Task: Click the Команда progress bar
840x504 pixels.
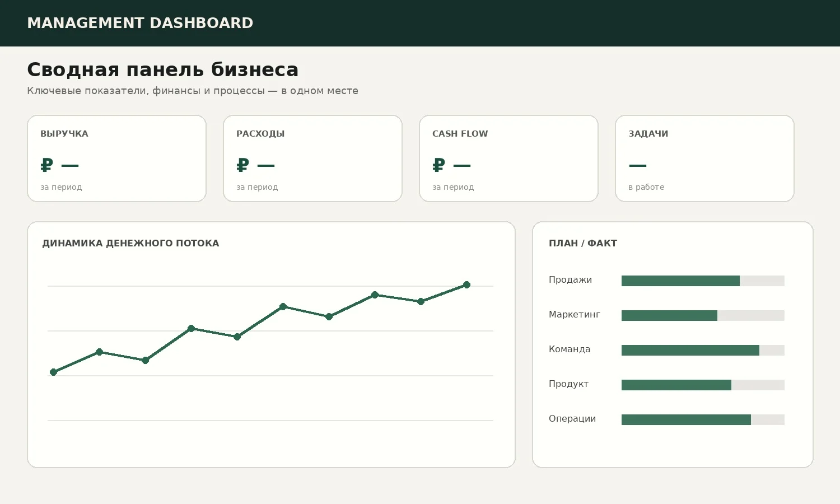Action: coord(703,350)
